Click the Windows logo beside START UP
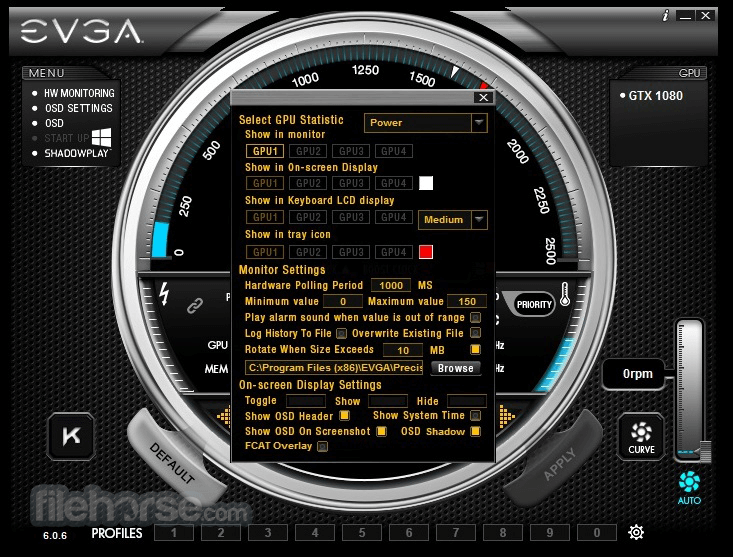 click(x=101, y=138)
